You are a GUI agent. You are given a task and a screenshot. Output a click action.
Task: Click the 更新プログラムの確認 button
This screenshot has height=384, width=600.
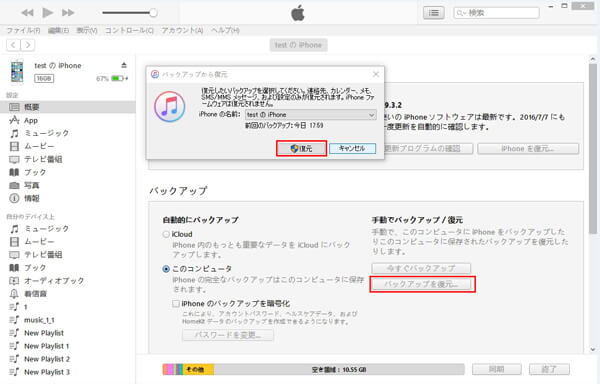point(428,149)
